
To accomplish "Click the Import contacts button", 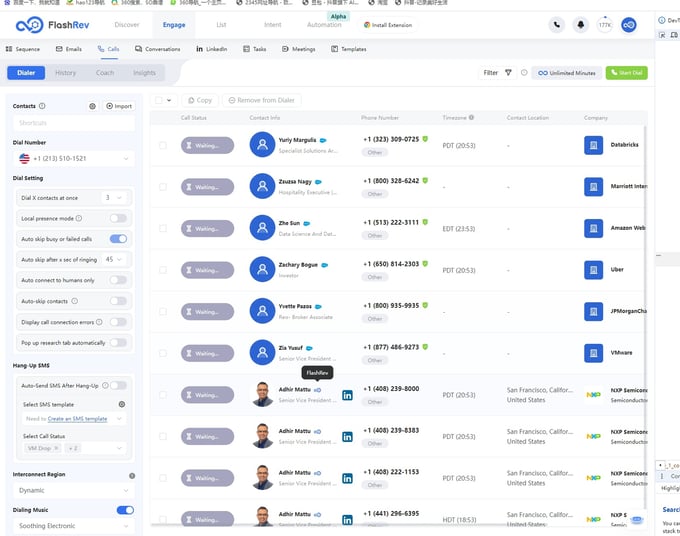I will click(x=119, y=106).
